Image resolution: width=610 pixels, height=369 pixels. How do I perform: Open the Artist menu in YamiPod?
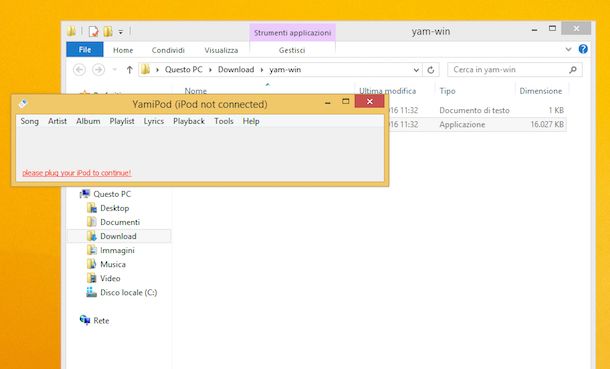[x=58, y=121]
